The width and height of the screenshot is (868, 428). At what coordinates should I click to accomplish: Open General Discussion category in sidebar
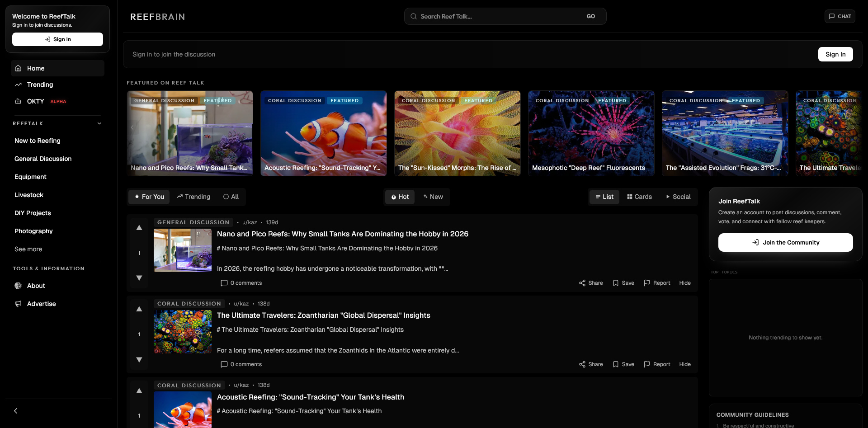pos(43,159)
